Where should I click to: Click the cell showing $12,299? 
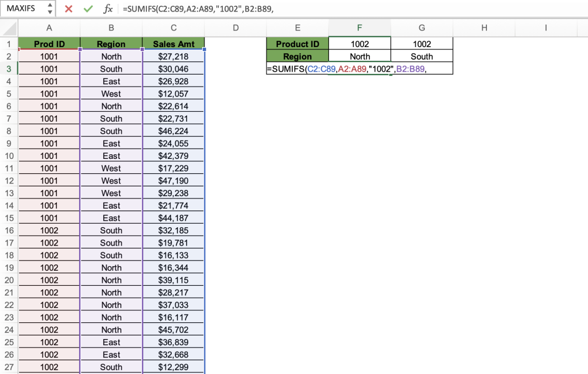click(173, 367)
